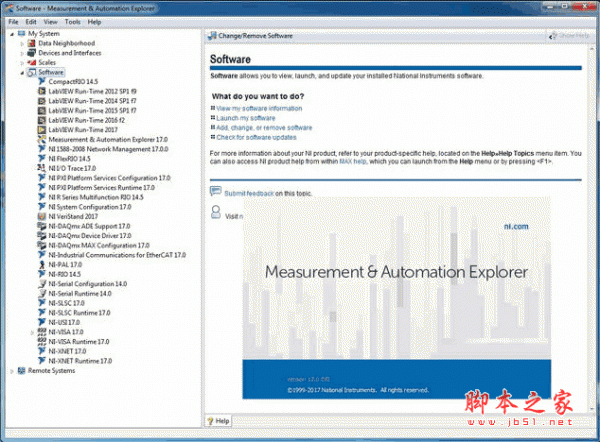This screenshot has width=600, height=442.
Task: Expand the Devices and Interfaces node
Action: click(x=22, y=53)
